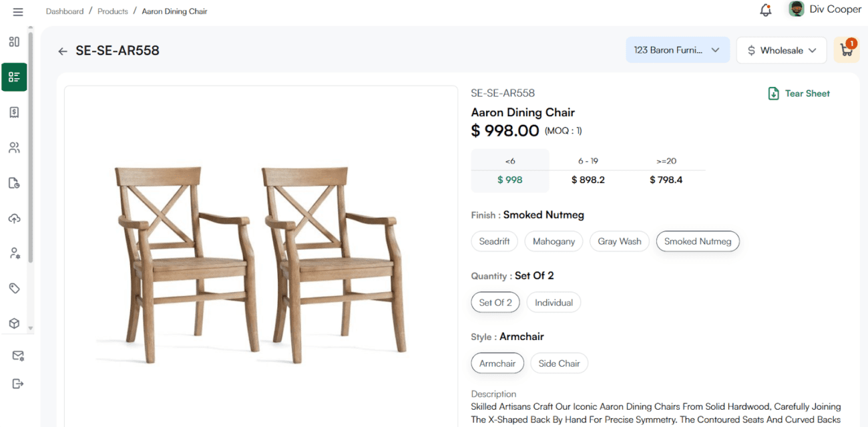Select the Side Chair style
Image resolution: width=868 pixels, height=427 pixels.
tap(559, 364)
